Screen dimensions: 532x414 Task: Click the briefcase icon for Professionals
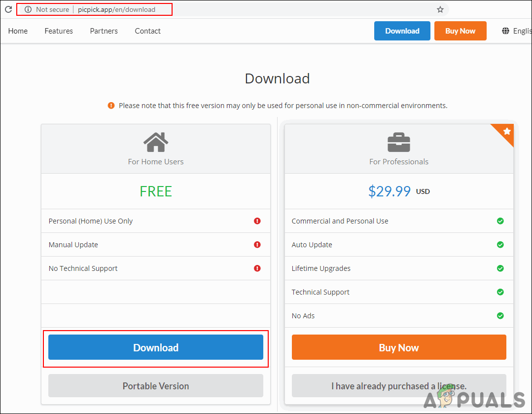point(399,142)
